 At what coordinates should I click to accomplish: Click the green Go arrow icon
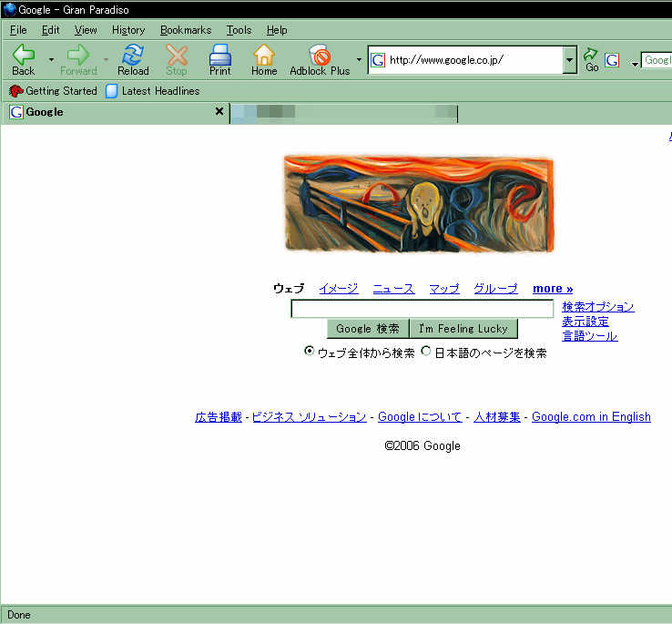click(x=591, y=55)
